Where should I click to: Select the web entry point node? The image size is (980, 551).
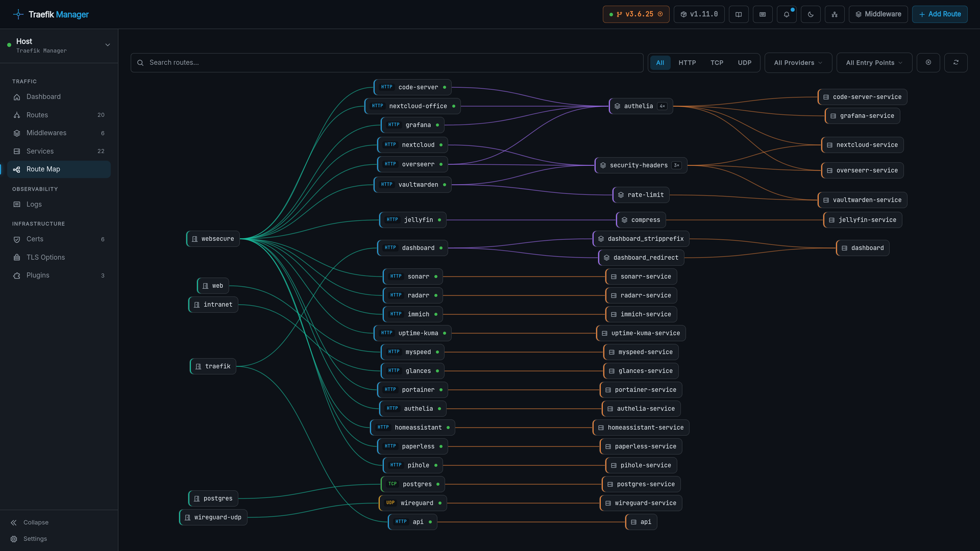(x=213, y=286)
